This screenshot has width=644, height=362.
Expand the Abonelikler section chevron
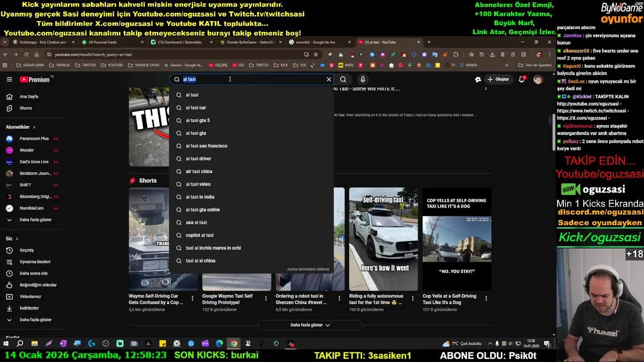[x=34, y=127]
